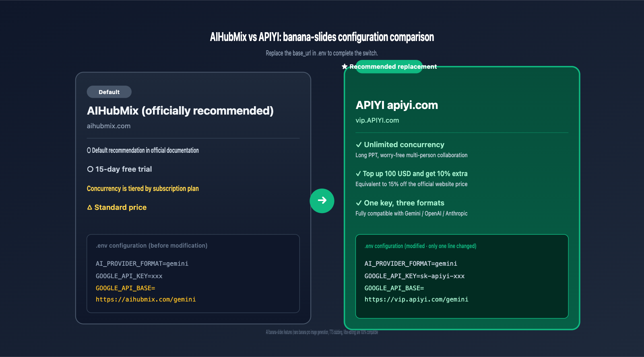Click 'One key, three formats' text
This screenshot has width=644, height=357.
404,203
